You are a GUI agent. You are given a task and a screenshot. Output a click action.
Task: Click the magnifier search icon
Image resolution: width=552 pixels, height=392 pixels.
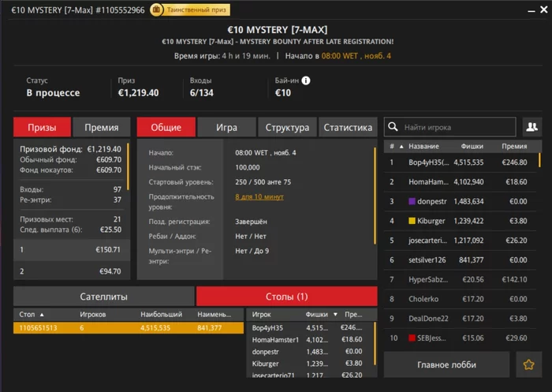(x=393, y=127)
